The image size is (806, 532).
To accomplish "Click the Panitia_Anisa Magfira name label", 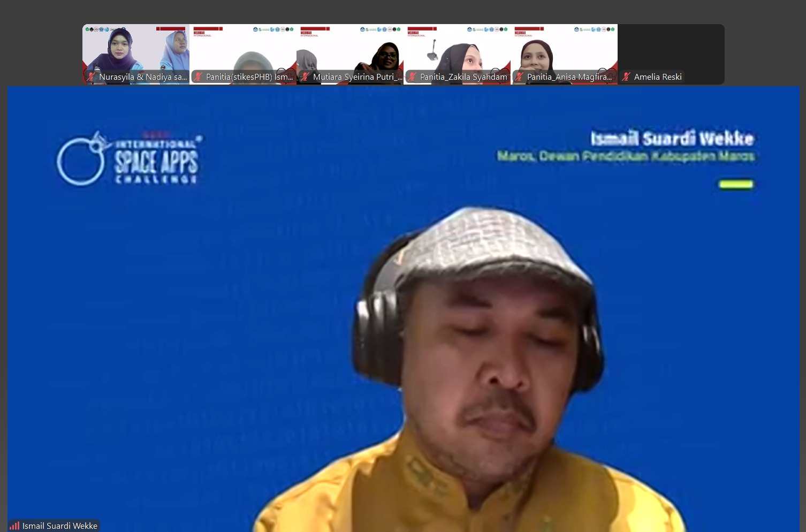I will pyautogui.click(x=569, y=77).
